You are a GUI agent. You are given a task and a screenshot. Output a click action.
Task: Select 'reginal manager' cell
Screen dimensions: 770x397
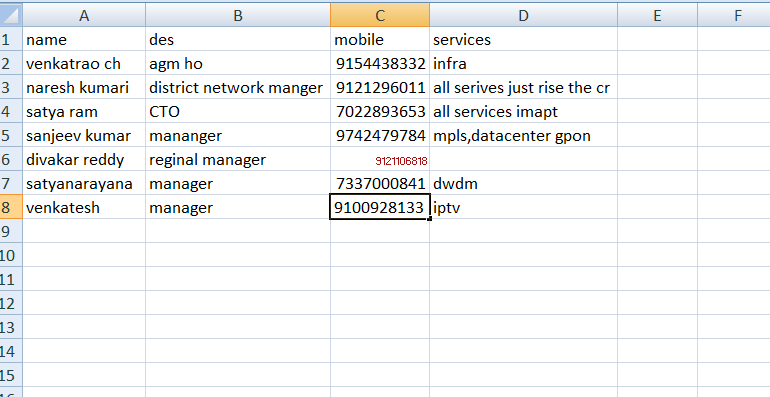coord(238,159)
